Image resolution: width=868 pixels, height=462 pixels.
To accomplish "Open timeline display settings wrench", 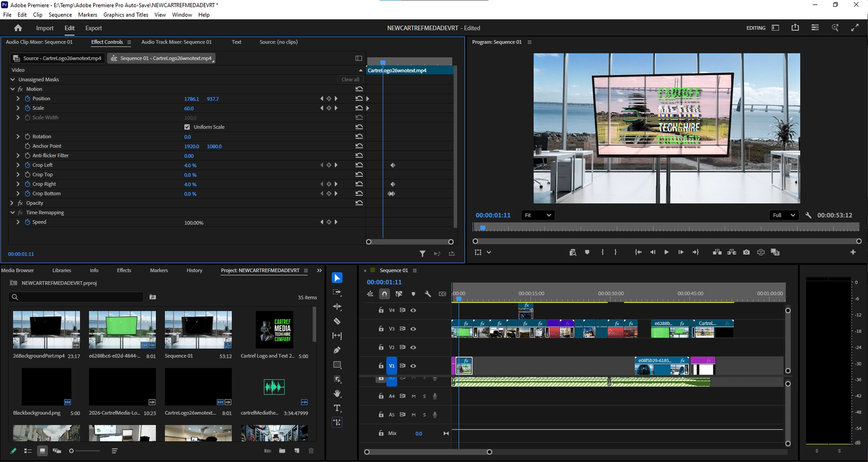I will coord(428,294).
